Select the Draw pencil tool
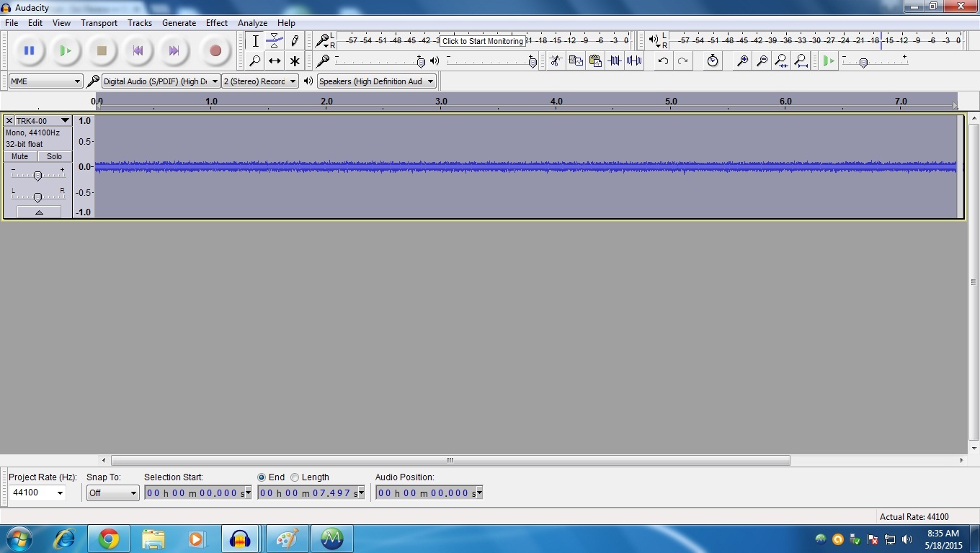Screen dimensions: 980x553 pos(294,41)
